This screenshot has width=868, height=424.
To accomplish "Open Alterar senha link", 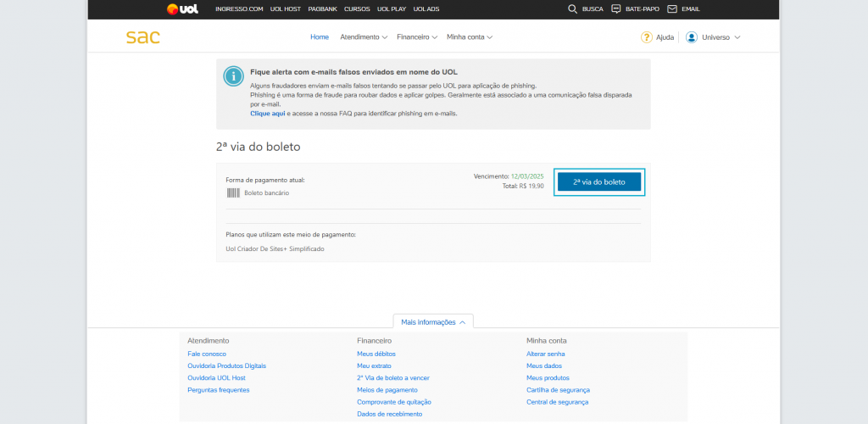I will coord(546,354).
